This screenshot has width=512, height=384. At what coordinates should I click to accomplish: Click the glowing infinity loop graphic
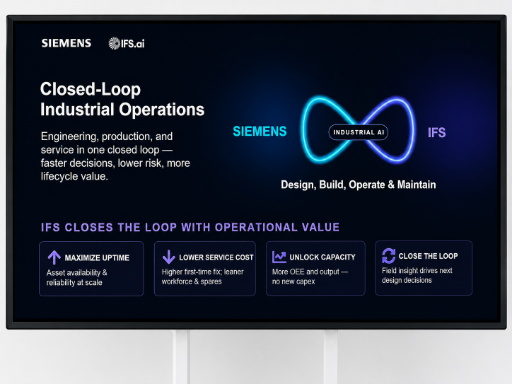click(358, 130)
